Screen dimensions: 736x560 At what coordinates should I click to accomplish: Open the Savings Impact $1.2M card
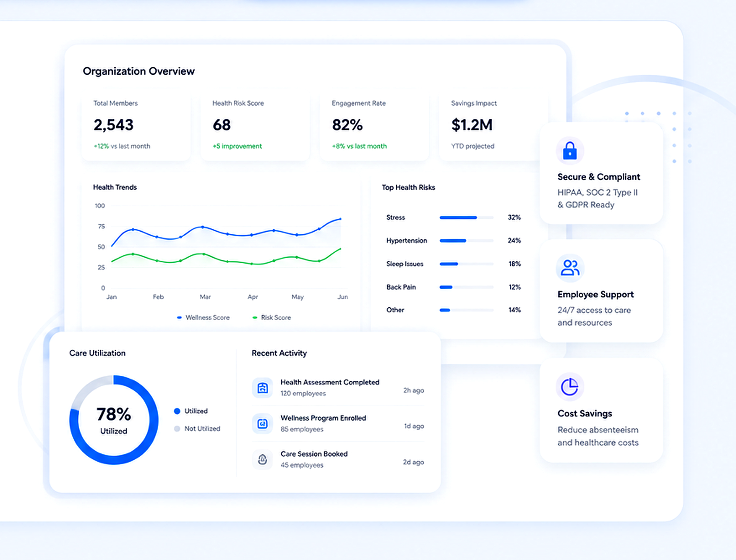click(x=489, y=126)
